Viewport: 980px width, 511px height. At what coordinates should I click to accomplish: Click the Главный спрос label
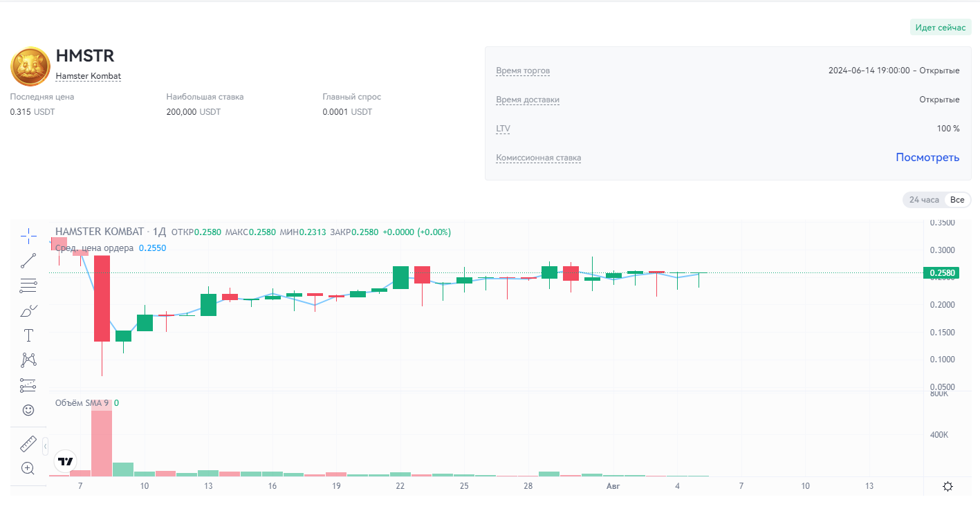[351, 97]
